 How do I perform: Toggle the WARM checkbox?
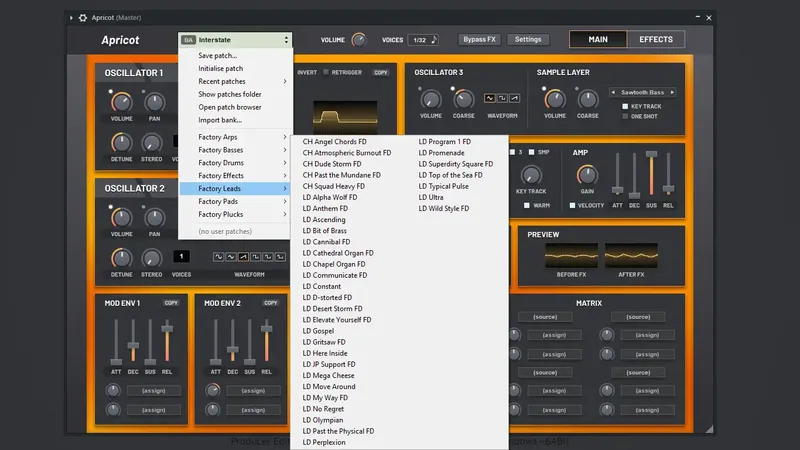[527, 205]
